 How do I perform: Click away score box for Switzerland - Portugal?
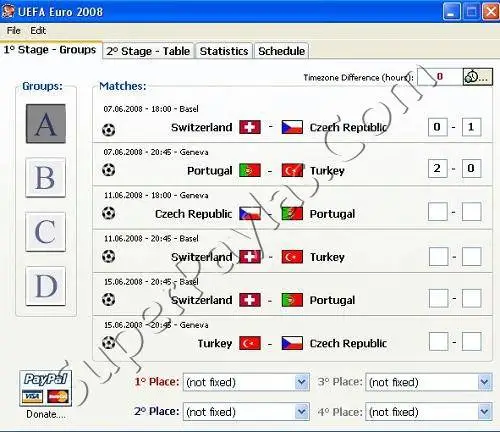pyautogui.click(x=471, y=298)
